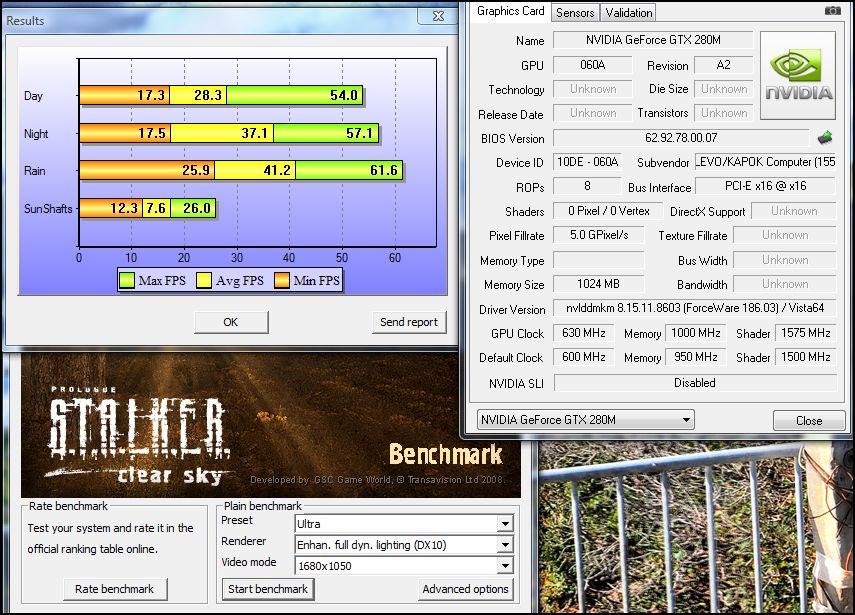Click the 1000 MHz Memory clock field

click(x=695, y=333)
